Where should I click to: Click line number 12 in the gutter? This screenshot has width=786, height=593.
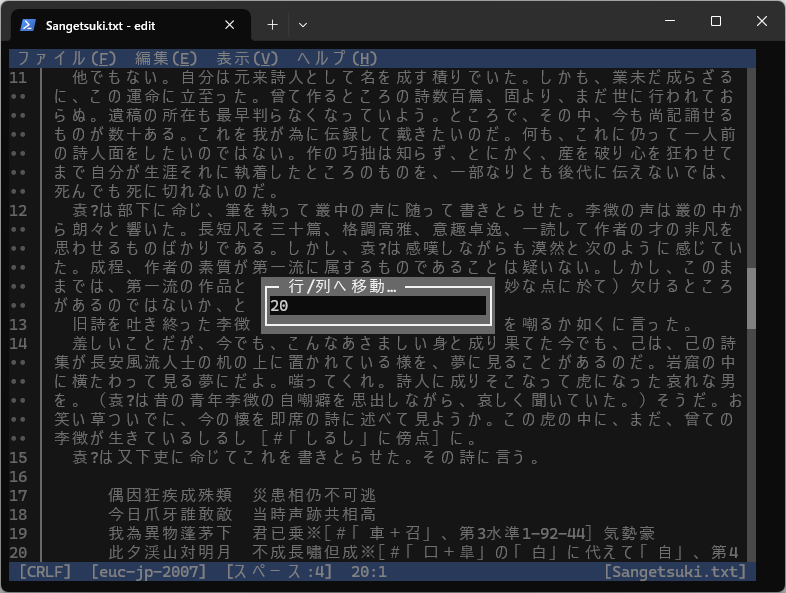(x=18, y=211)
